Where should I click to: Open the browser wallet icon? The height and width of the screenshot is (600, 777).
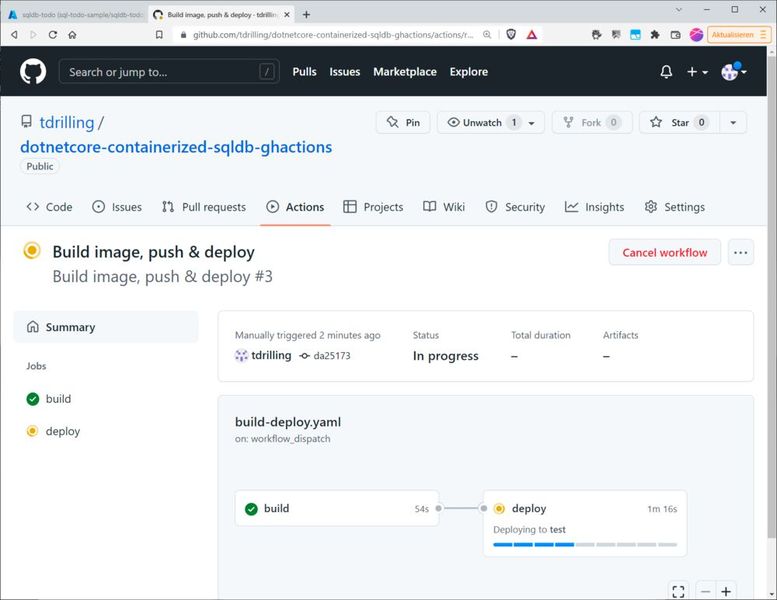675,35
